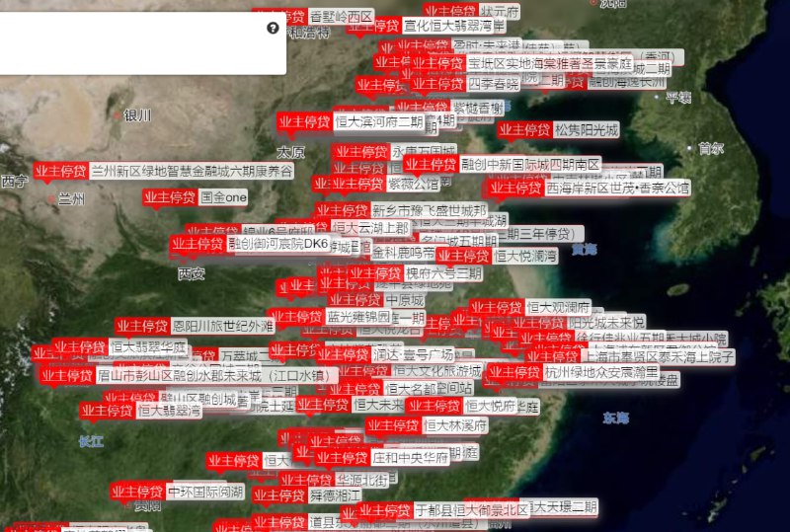Click the help question mark icon
The height and width of the screenshot is (532, 790).
coord(273,29)
